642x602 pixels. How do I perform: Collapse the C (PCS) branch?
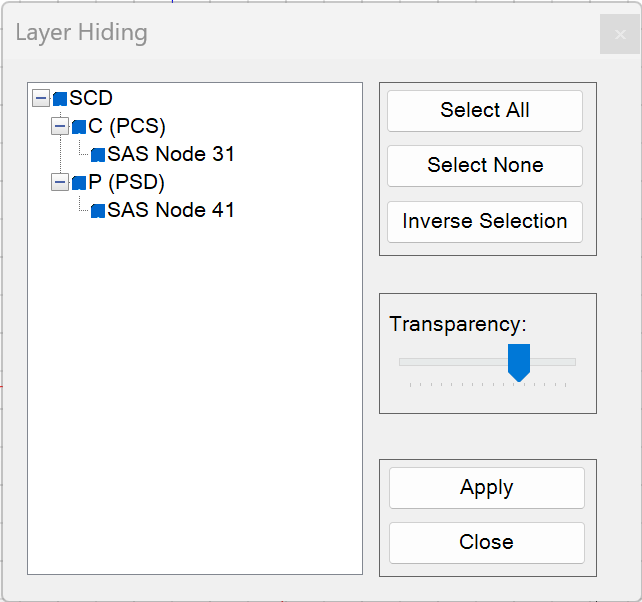click(60, 126)
